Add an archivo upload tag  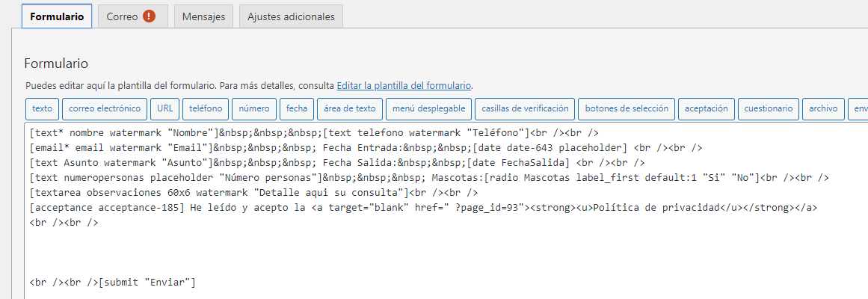click(x=823, y=109)
